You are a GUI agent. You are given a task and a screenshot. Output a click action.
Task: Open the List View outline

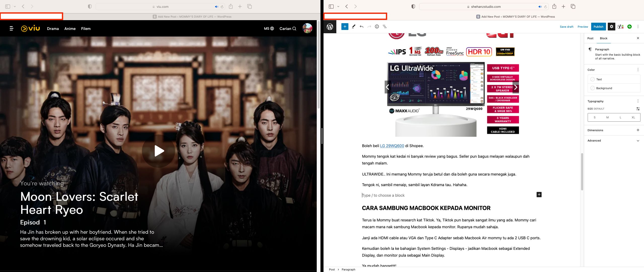click(x=385, y=26)
